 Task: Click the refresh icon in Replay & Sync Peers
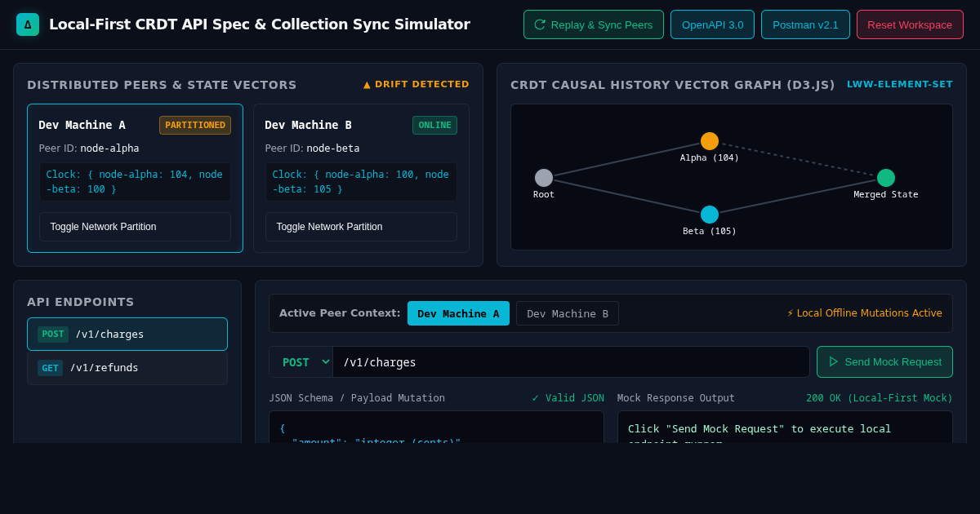coord(540,24)
